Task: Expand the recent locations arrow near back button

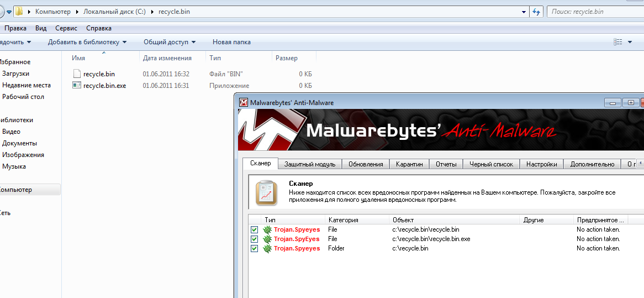Action: click(x=9, y=12)
